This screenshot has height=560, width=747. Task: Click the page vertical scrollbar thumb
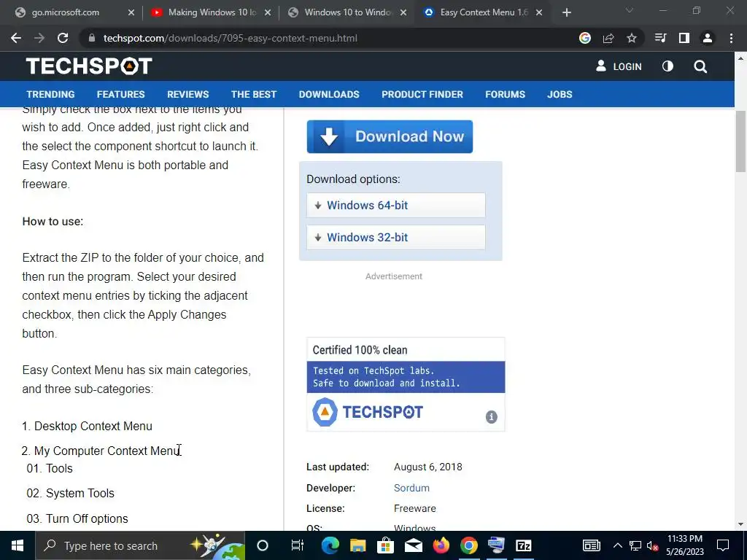click(x=740, y=141)
